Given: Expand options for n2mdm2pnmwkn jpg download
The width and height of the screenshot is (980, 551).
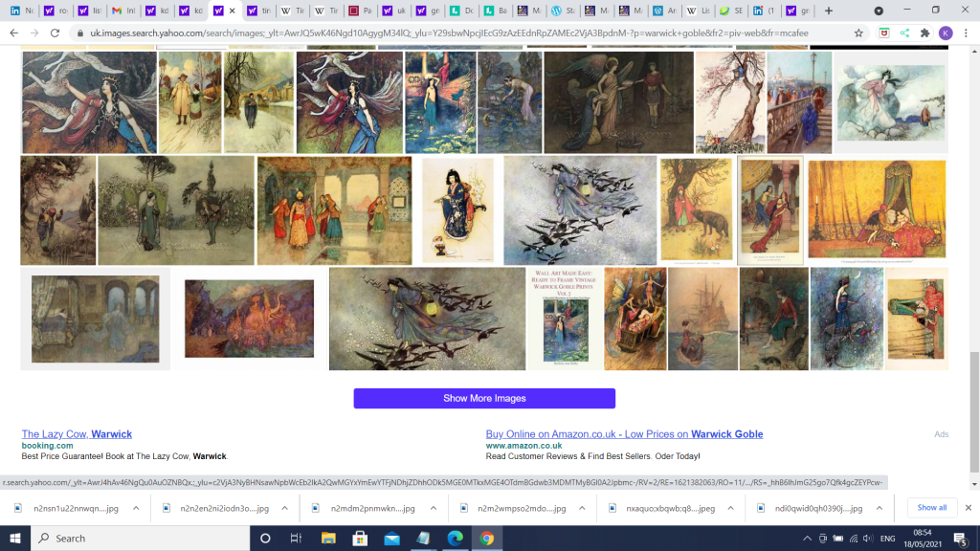Looking at the screenshot, I should click(433, 508).
